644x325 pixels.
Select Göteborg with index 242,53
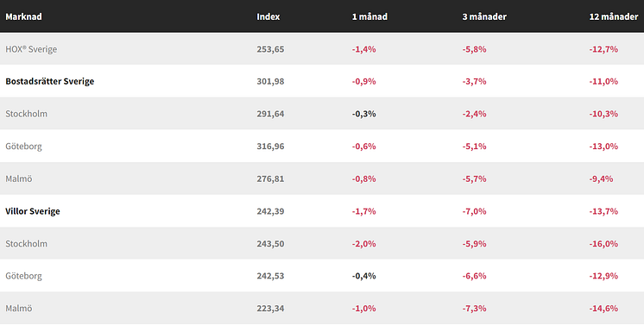23,276
